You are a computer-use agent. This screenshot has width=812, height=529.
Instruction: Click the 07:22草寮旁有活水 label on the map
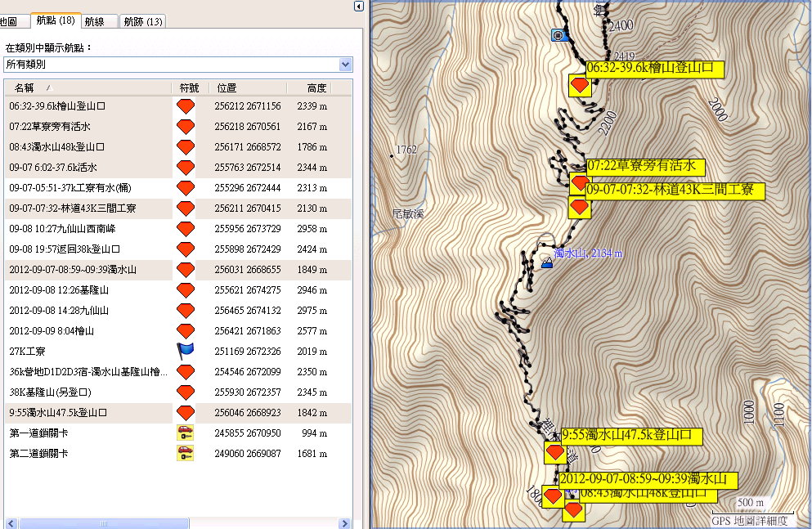point(642,166)
